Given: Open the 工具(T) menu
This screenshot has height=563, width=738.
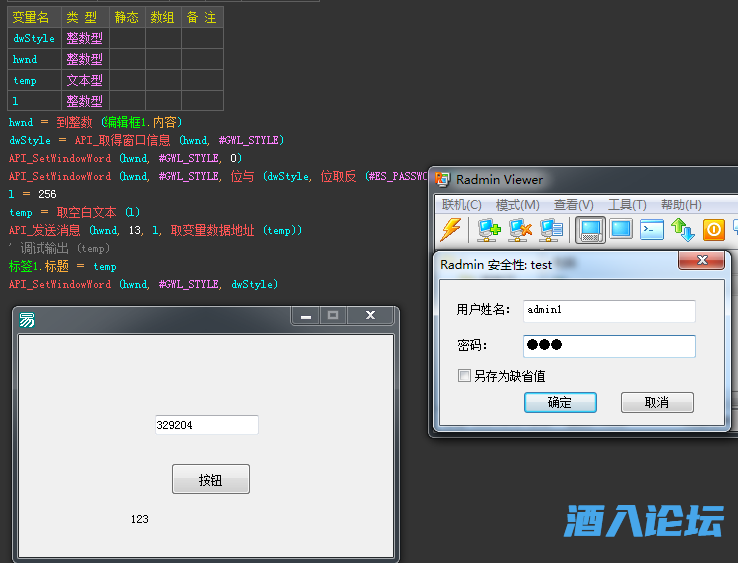Looking at the screenshot, I should click(627, 205).
